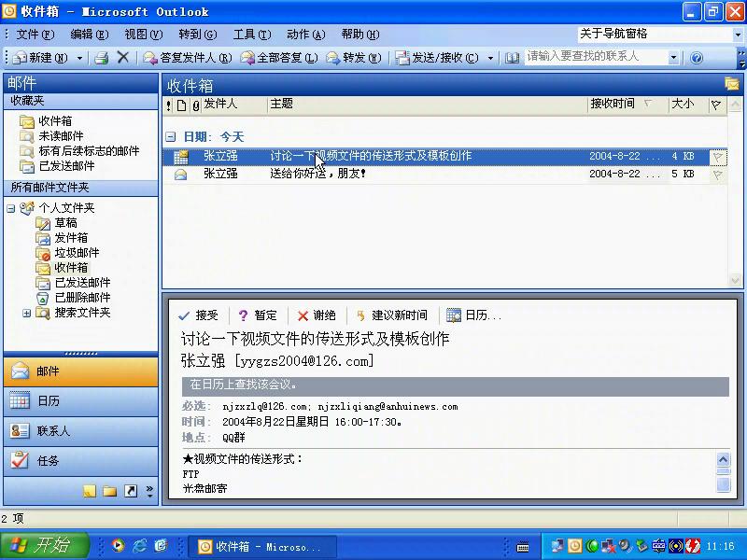Open the 工具(T) menu
Screen dimensions: 747x560
click(252, 35)
